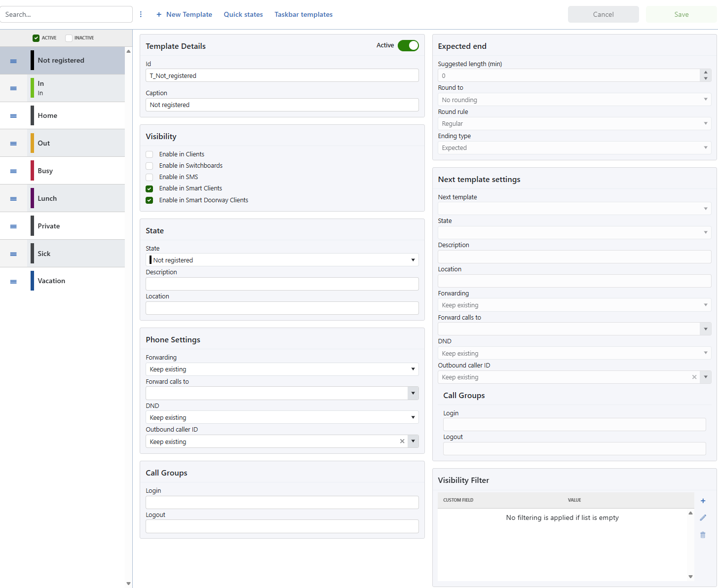Click the drag handle for Sick template
This screenshot has width=718, height=588.
(x=13, y=254)
